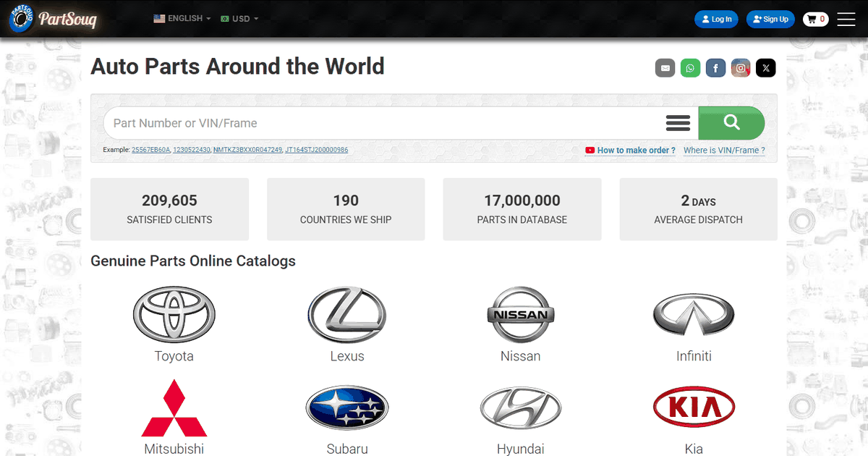Click the Auto Parts Around the World heading
The image size is (868, 456).
tap(237, 67)
